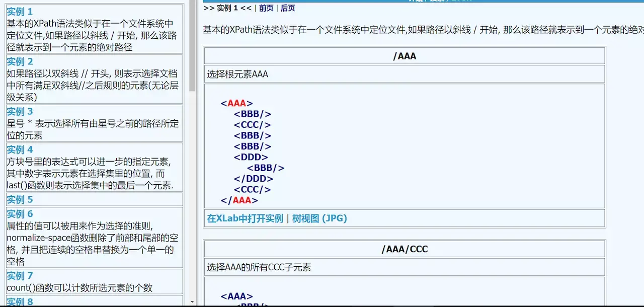Go to 前页 previous page link
The width and height of the screenshot is (644, 307).
pos(266,8)
